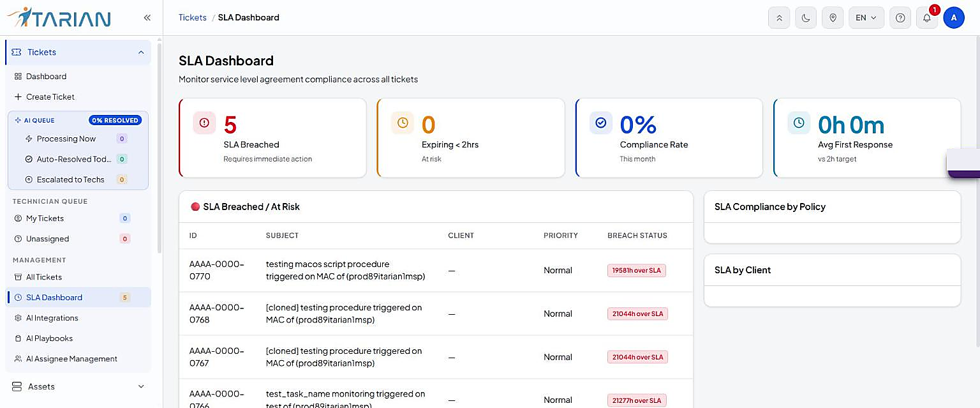The image size is (980, 408).
Task: Click the PRIORITY column header
Action: [x=561, y=236]
